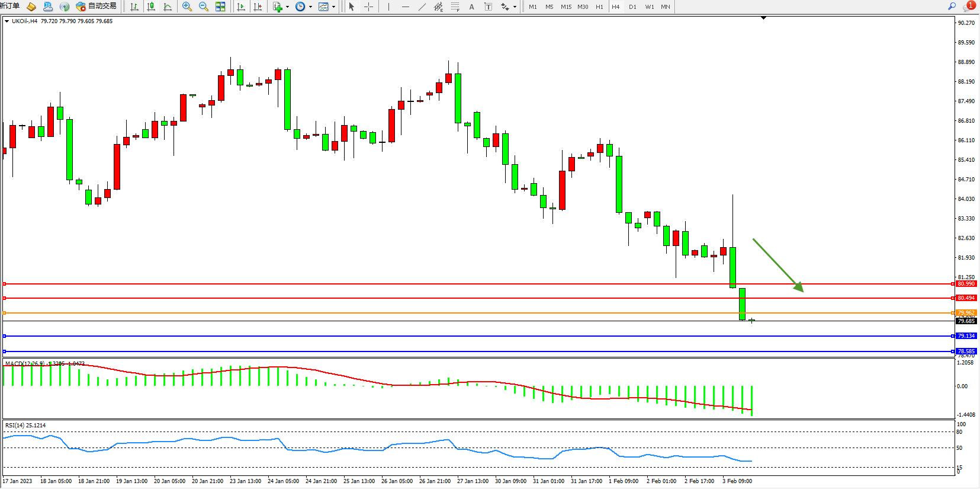Select the horizontal line drawing tool
The width and height of the screenshot is (980, 489).
click(405, 7)
